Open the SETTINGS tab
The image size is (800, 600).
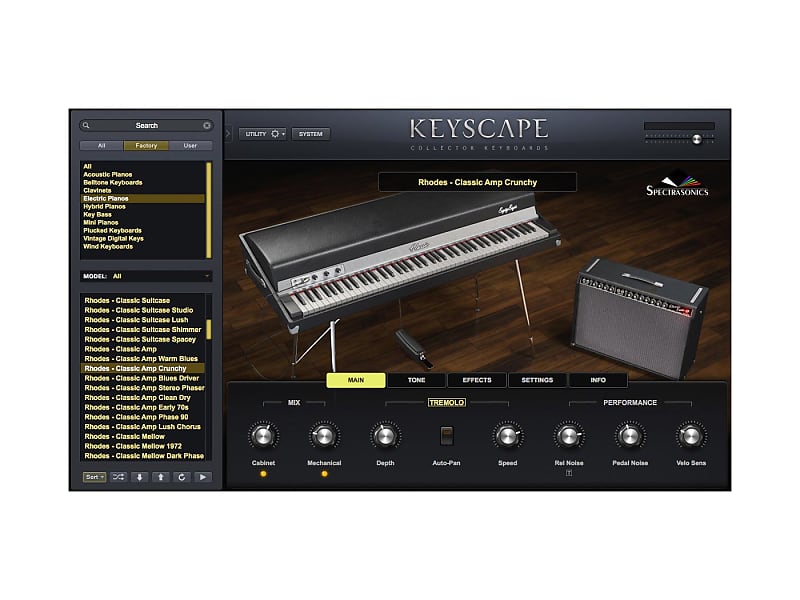click(x=537, y=380)
